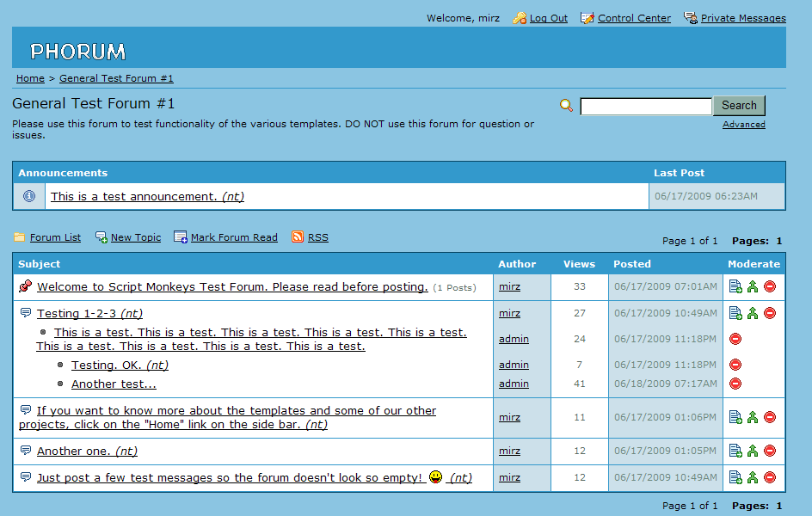Click the move-topic page icon for Testing 1-2-3
The image size is (812, 516).
click(735, 313)
